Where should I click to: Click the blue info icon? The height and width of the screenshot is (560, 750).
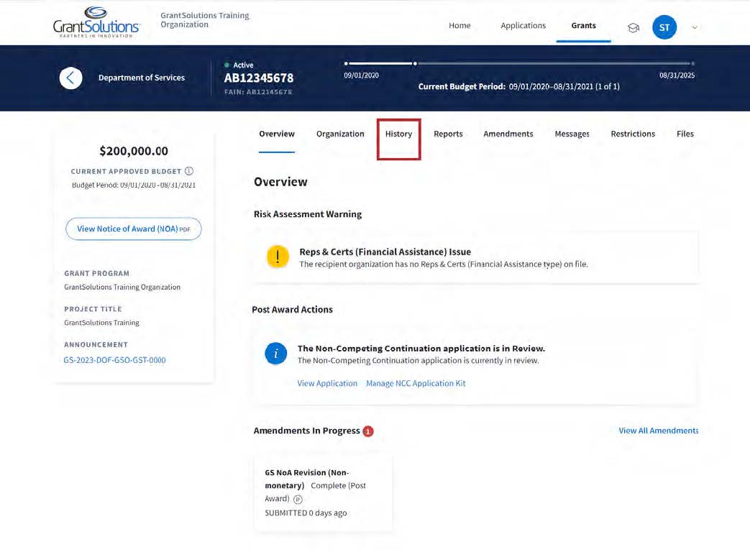276,354
